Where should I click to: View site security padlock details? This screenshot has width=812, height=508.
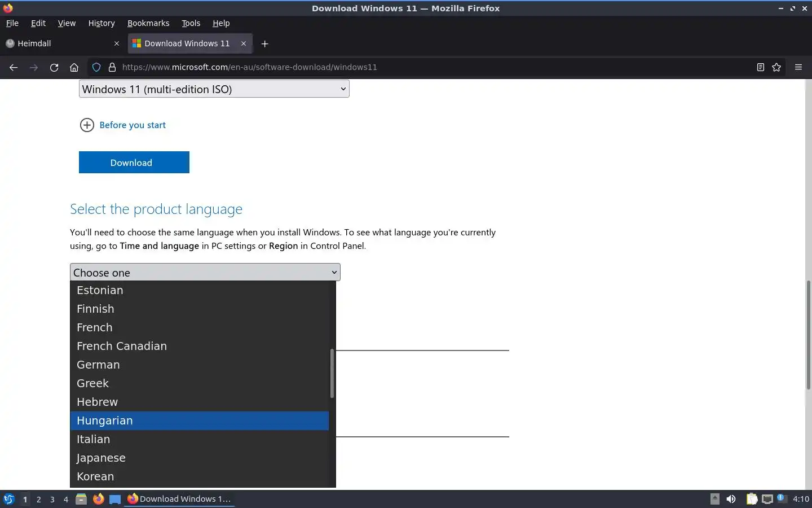[112, 67]
